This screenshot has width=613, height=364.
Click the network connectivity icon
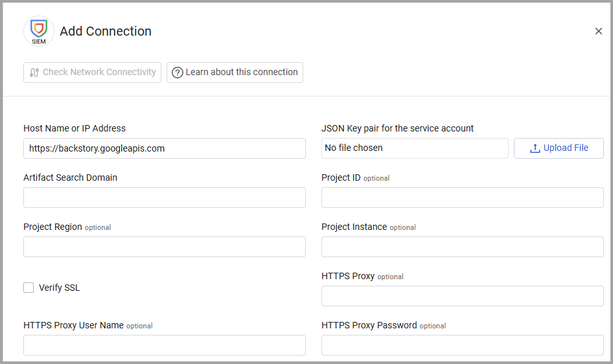(x=34, y=73)
